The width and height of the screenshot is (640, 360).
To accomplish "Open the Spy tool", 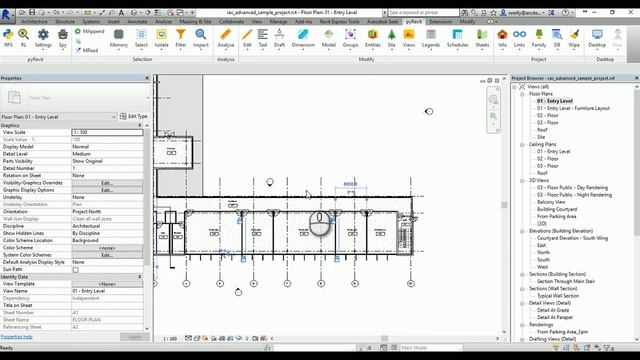I will [62, 38].
